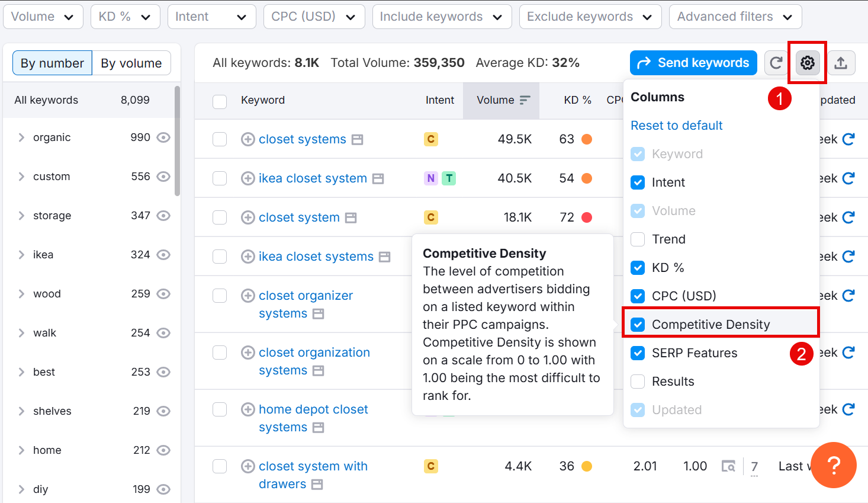
Task: Select All keywords group row
Action: coord(89,100)
